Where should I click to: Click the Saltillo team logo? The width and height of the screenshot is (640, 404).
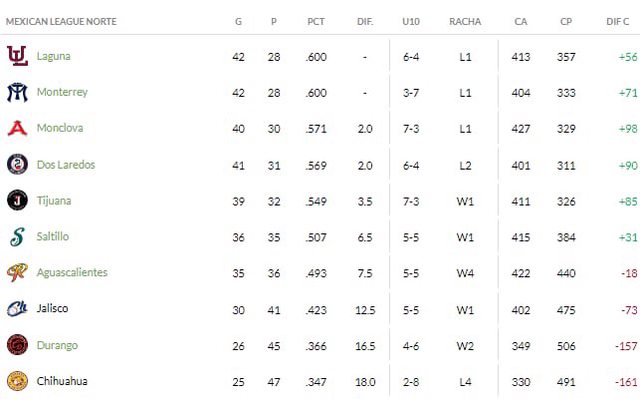17,237
